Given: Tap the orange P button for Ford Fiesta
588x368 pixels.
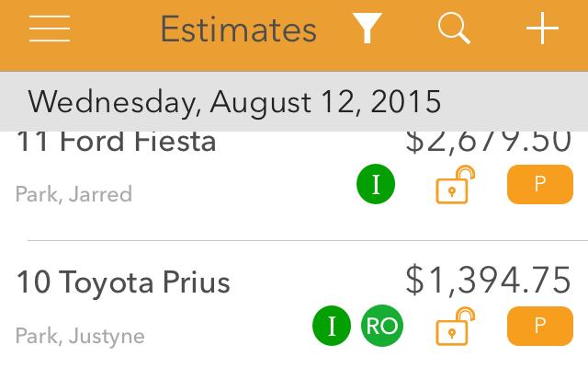Looking at the screenshot, I should (540, 184).
